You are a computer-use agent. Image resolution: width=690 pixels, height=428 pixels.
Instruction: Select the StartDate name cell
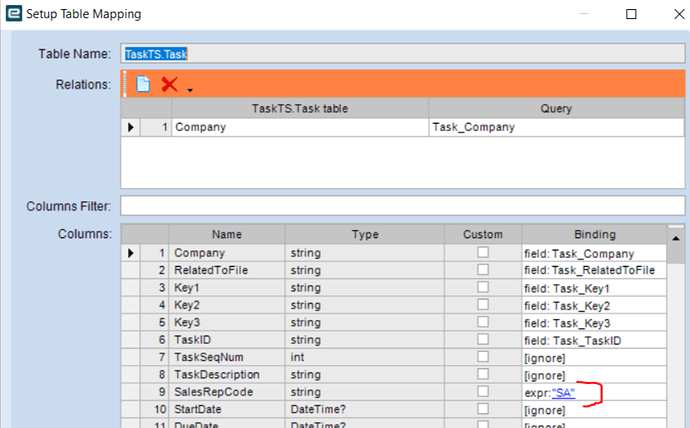click(x=227, y=409)
